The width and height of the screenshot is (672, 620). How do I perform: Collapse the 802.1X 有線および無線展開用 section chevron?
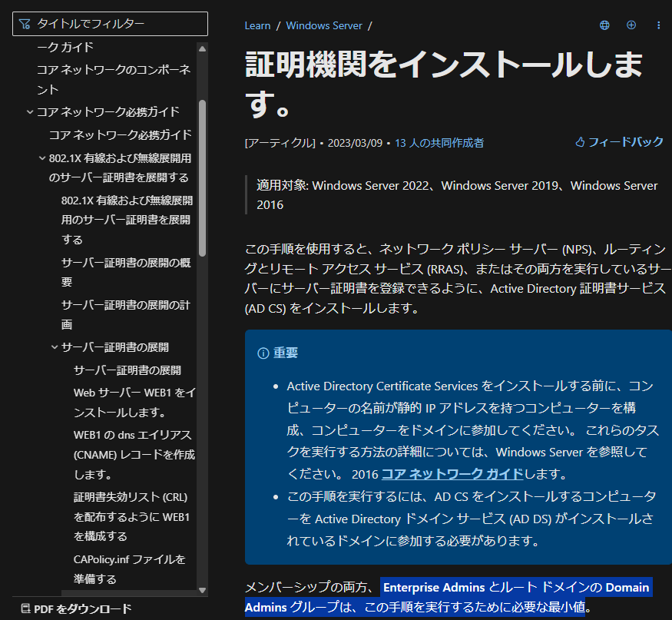[x=42, y=158]
